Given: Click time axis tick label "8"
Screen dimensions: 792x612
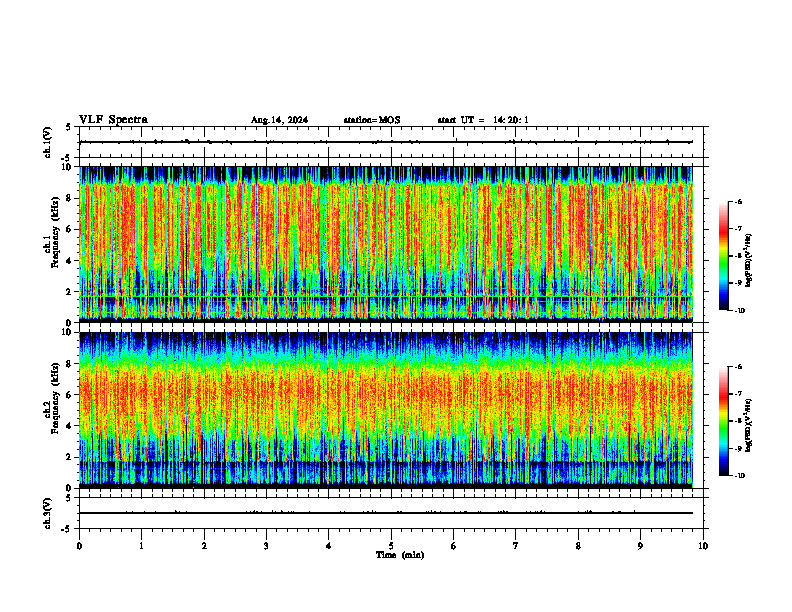Looking at the screenshot, I should (x=578, y=546).
